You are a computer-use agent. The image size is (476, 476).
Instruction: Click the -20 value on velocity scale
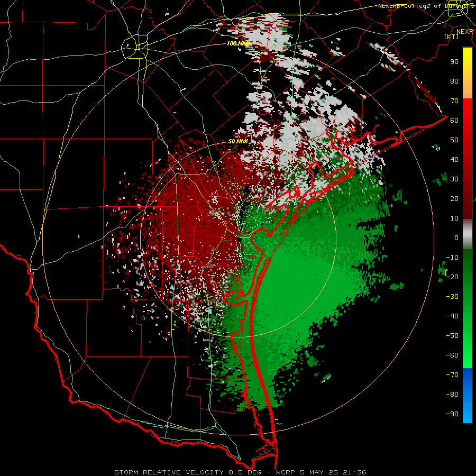[x=452, y=277]
